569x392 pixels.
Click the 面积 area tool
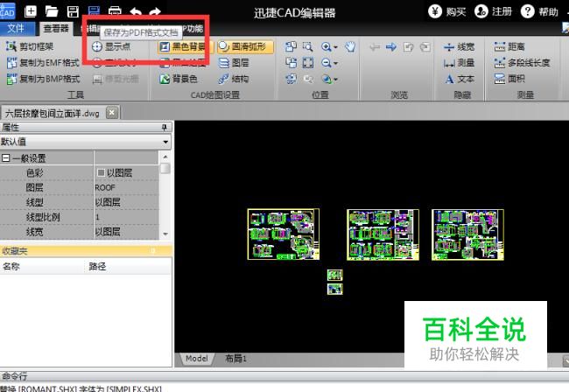[509, 79]
